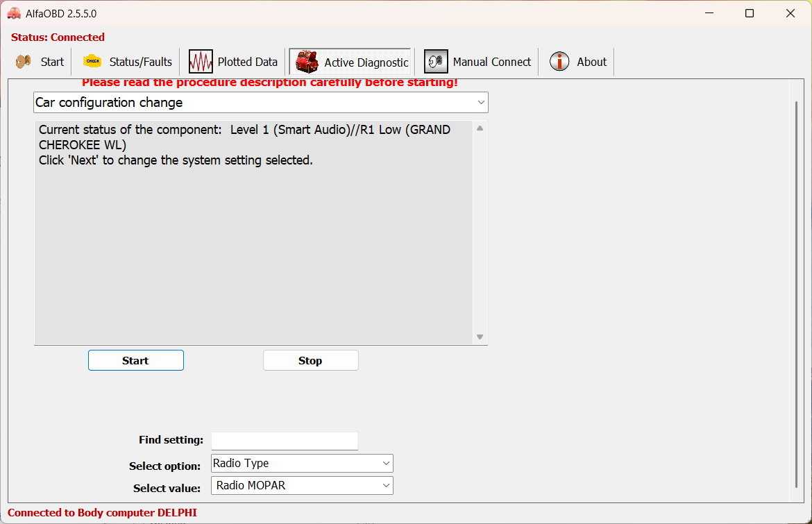Click the About info icon
The height and width of the screenshot is (524, 812).
click(559, 62)
